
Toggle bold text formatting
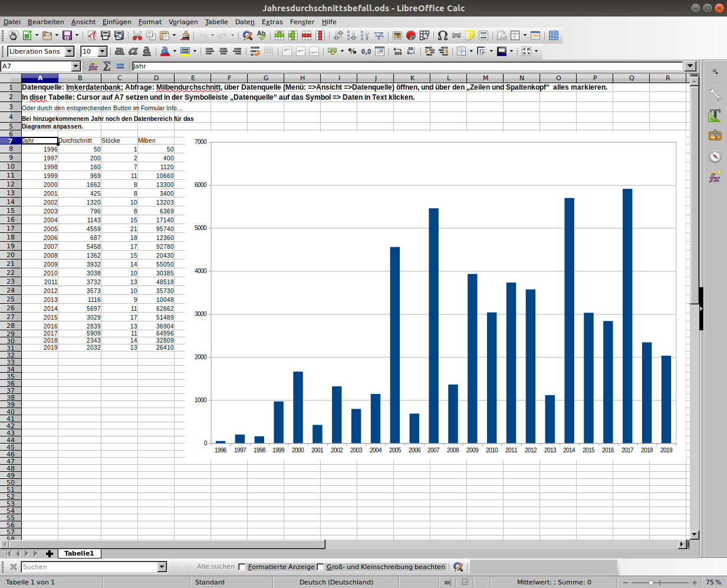[120, 51]
